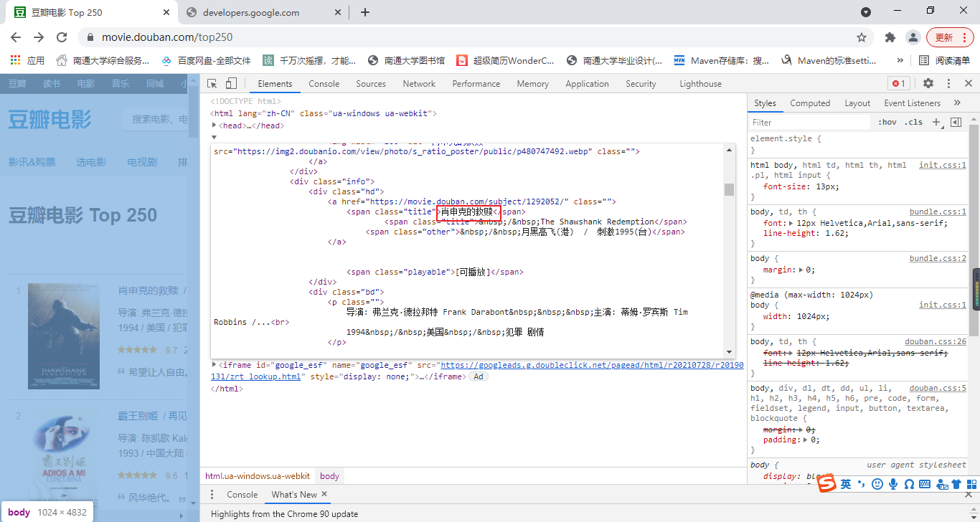
Task: Add new style rule plus icon
Action: tap(936, 123)
